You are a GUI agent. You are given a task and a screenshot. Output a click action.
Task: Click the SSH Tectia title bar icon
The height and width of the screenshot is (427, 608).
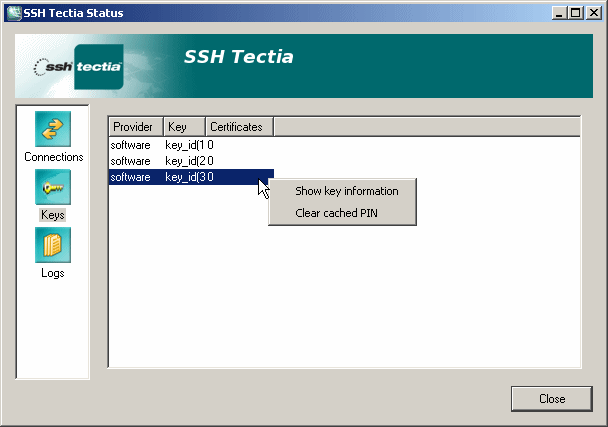pos(14,13)
